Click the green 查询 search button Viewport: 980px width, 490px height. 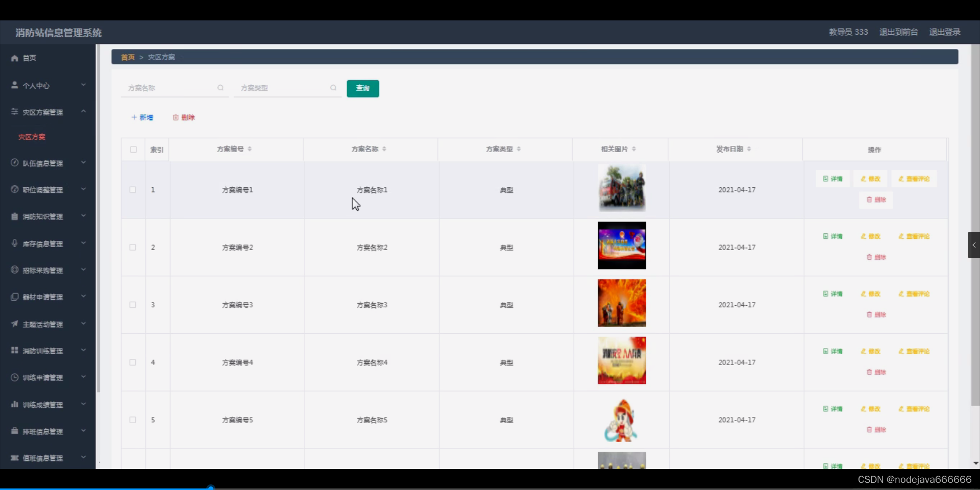363,88
